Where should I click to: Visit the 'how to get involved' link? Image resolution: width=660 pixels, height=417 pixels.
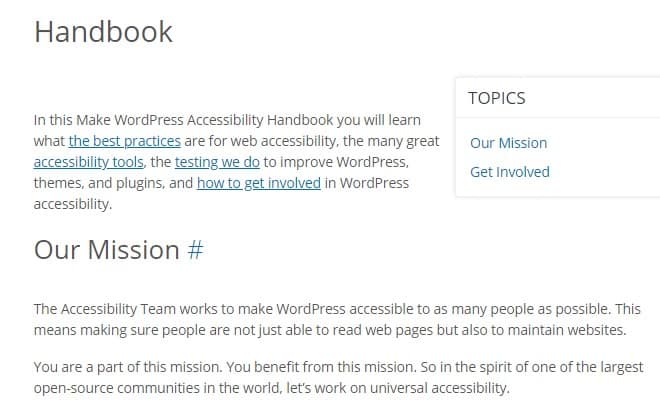tap(258, 183)
